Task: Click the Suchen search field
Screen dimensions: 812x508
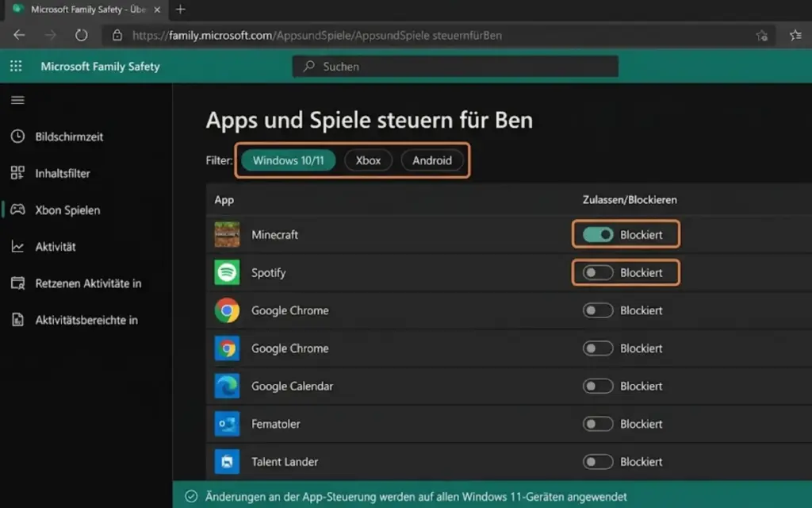Action: (455, 67)
